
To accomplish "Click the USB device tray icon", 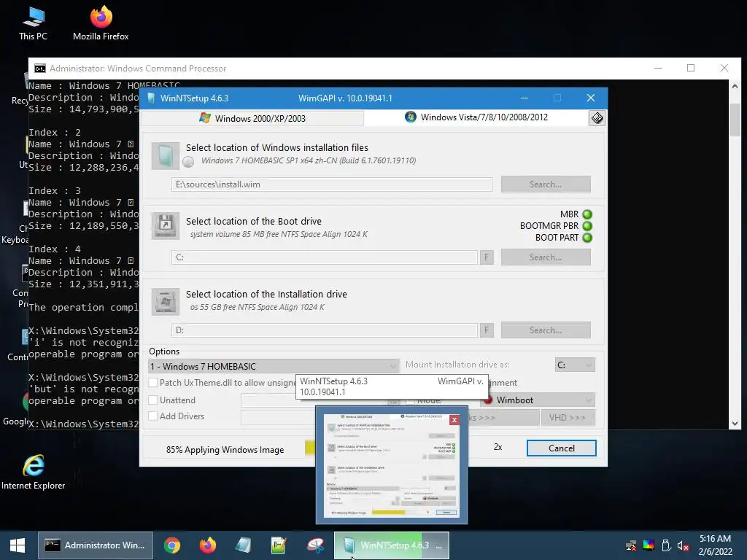I will pos(666,545).
